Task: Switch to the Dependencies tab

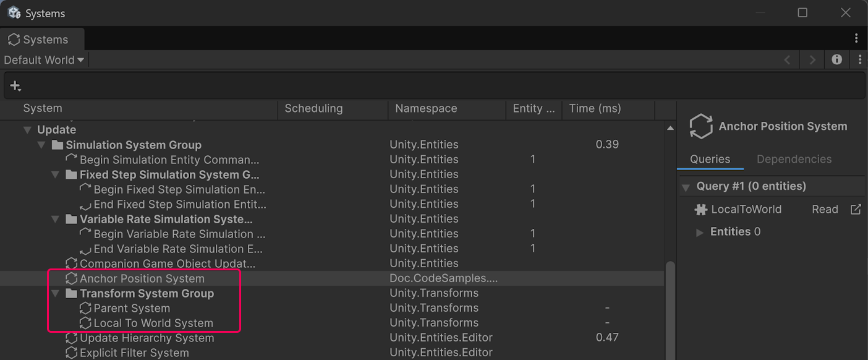Action: [x=794, y=159]
